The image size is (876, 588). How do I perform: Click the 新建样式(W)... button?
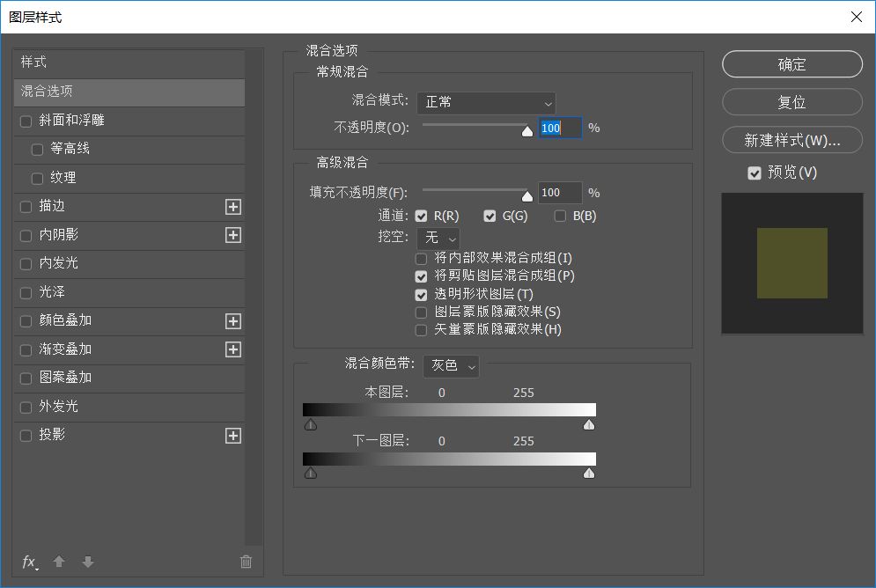pyautogui.click(x=791, y=140)
